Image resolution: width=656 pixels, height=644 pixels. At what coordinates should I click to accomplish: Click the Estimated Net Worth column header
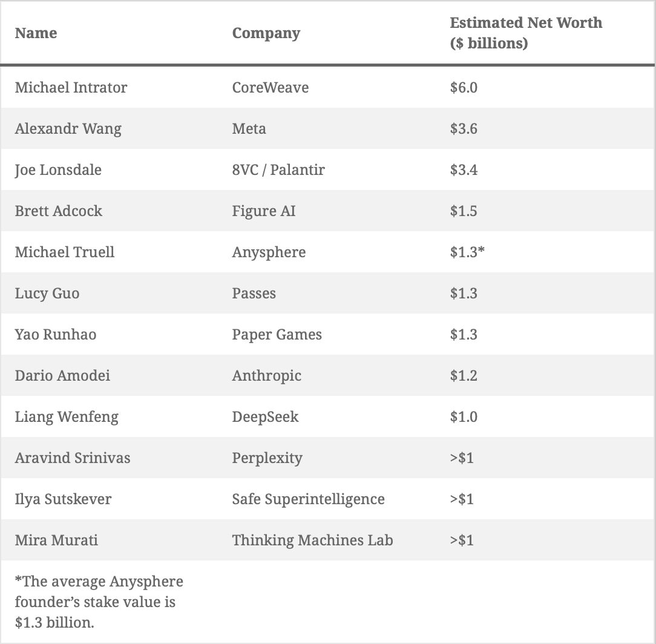click(526, 33)
